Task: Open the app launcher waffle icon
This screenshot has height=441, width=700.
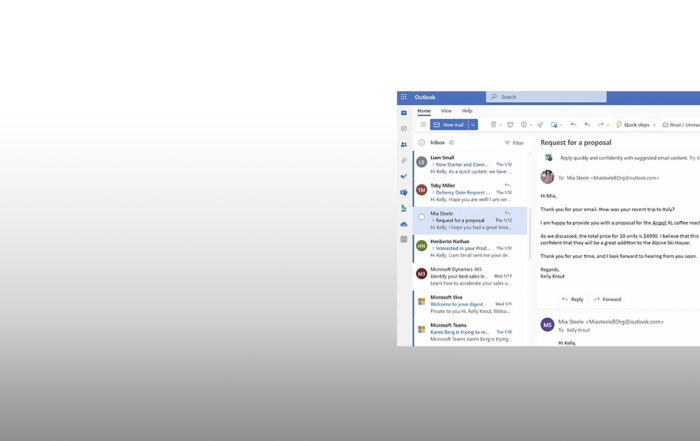Action: [x=404, y=97]
